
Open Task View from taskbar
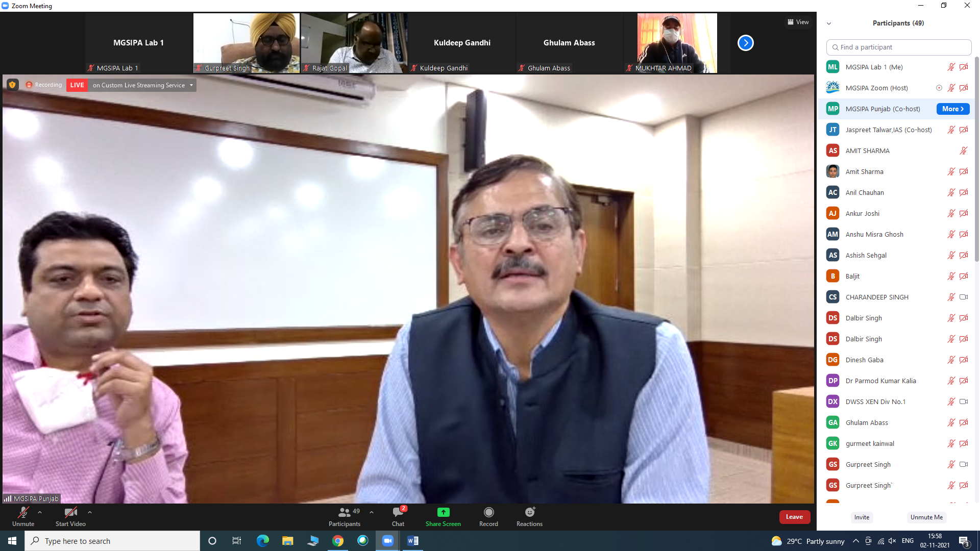(x=237, y=541)
